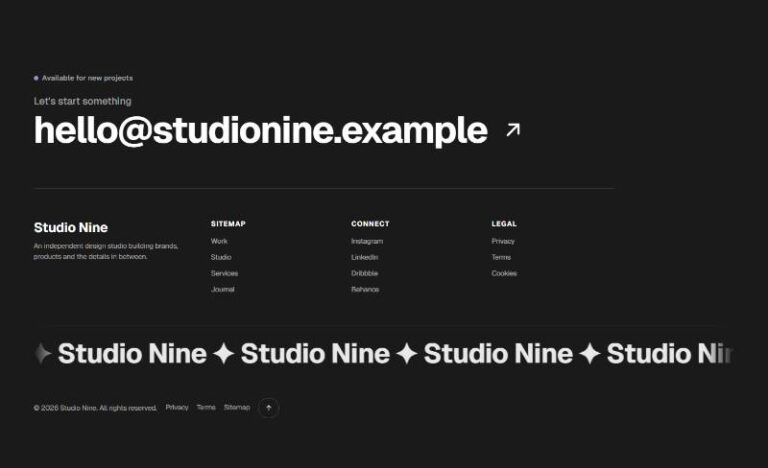Open Terms under the LEGAL heading

tap(501, 257)
